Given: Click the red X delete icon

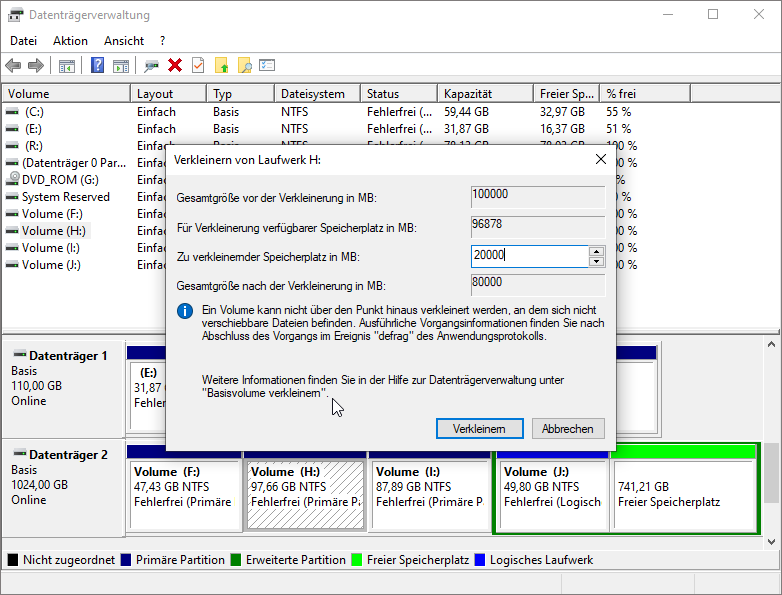Looking at the screenshot, I should [175, 66].
